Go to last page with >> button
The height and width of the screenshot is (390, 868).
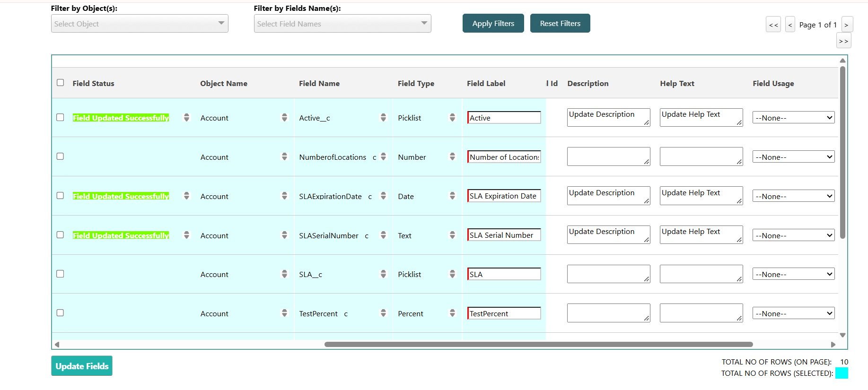843,41
